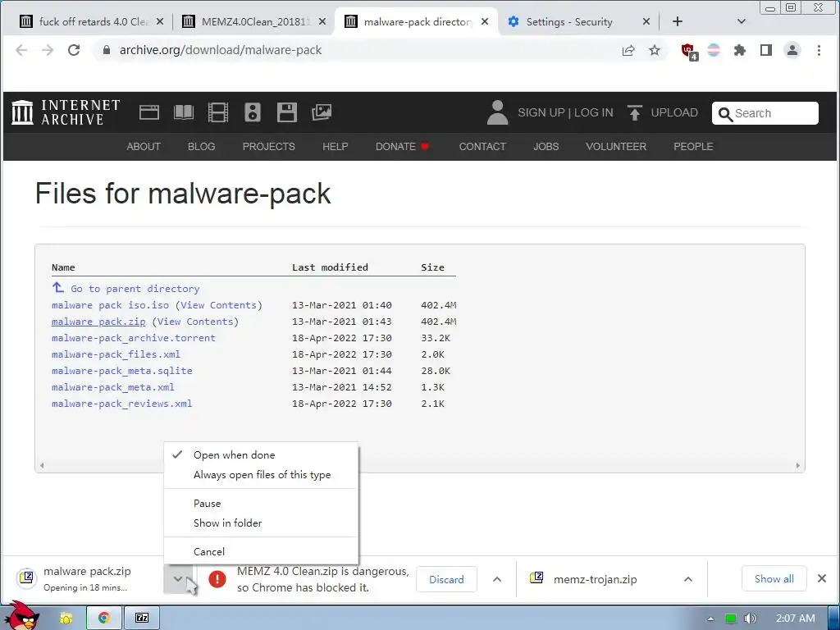Open the Extensions puzzle piece menu

click(x=740, y=50)
